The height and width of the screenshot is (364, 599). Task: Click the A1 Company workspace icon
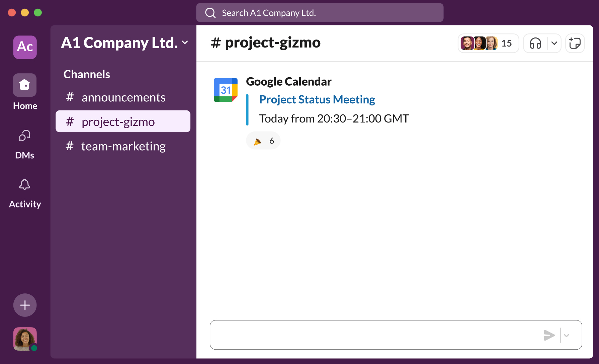(25, 47)
